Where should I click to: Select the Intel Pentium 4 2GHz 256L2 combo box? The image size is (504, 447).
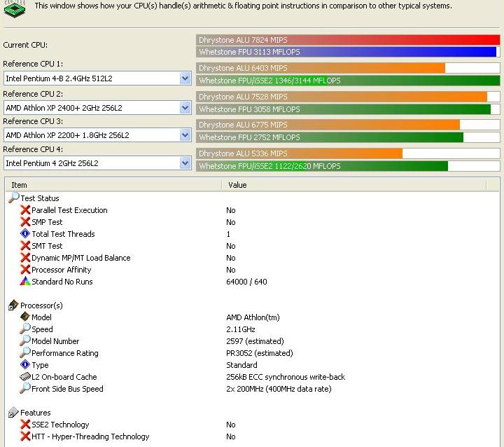click(97, 163)
